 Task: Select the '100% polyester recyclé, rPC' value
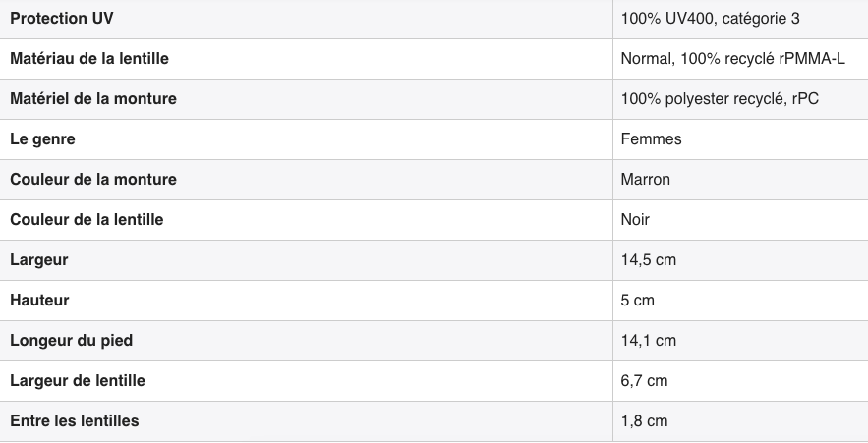coord(721,99)
